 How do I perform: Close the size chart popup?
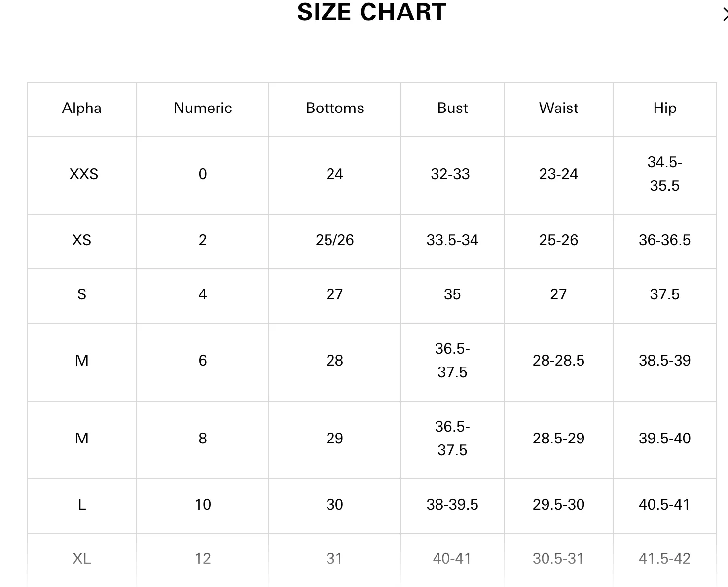pyautogui.click(x=725, y=15)
